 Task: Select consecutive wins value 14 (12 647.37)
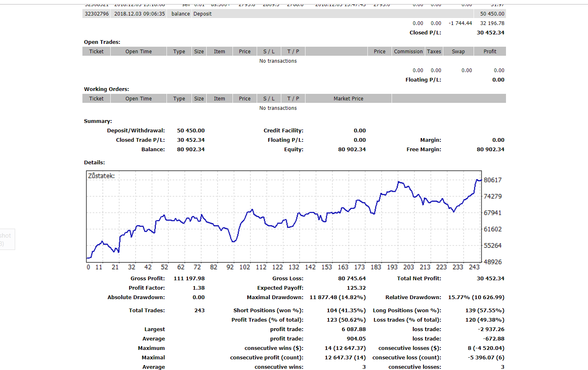click(x=345, y=348)
